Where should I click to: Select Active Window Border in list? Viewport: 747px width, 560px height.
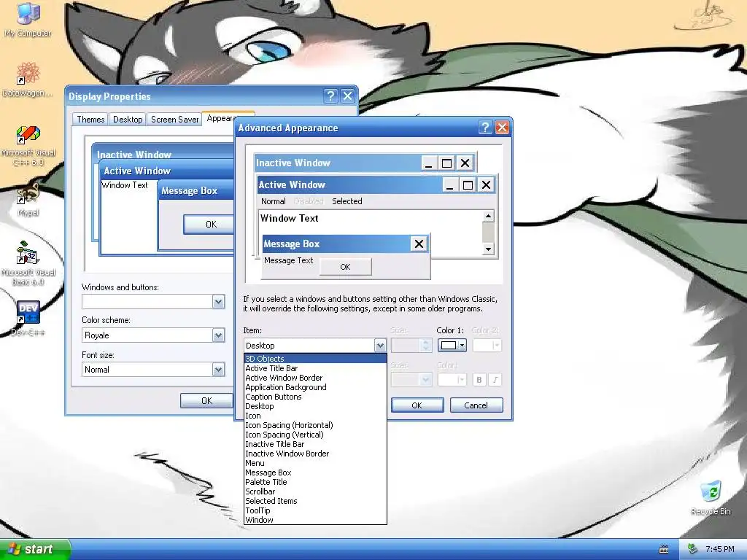(315, 378)
